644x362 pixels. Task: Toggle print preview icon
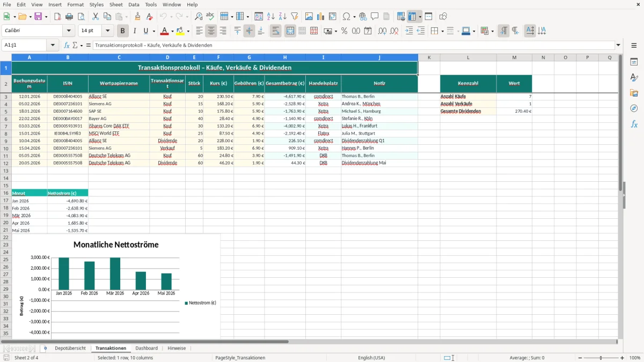click(x=81, y=17)
